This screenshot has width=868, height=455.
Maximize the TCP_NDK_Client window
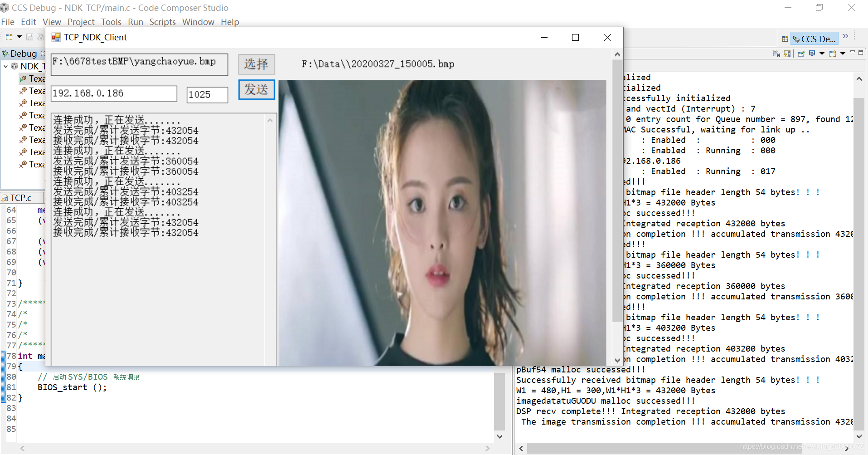tap(576, 37)
